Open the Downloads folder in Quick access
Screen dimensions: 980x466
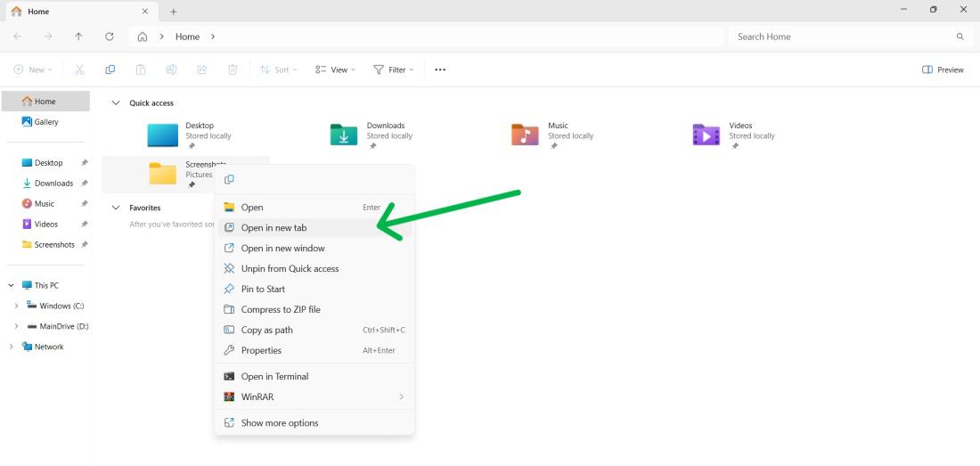pyautogui.click(x=372, y=135)
